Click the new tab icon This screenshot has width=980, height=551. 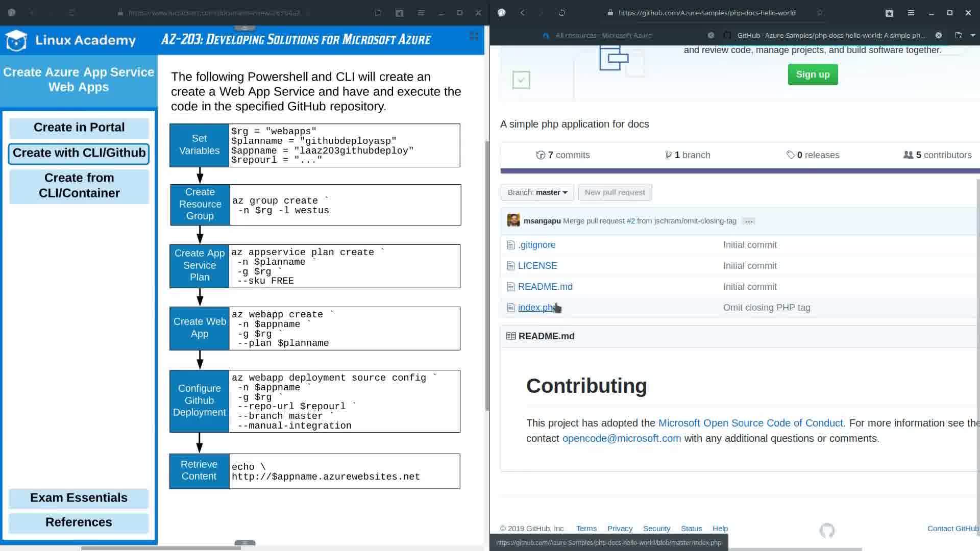(x=958, y=35)
